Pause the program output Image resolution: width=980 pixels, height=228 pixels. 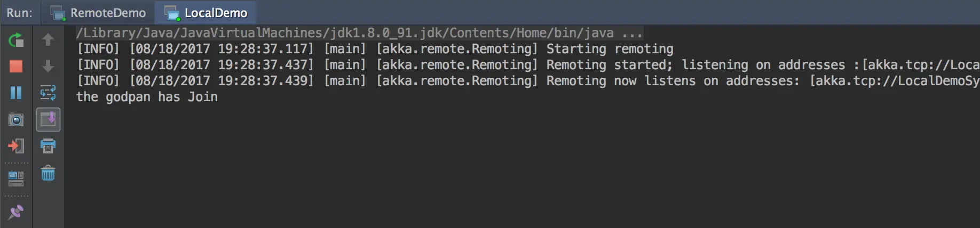[16, 93]
